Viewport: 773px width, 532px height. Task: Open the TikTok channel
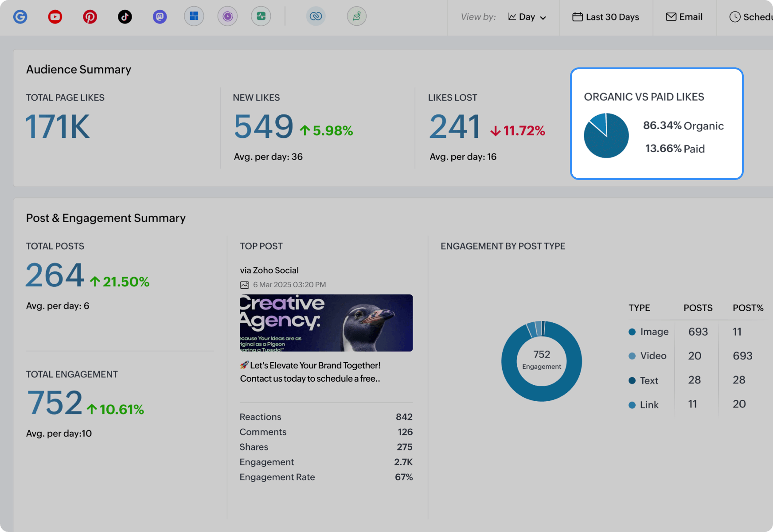click(125, 17)
